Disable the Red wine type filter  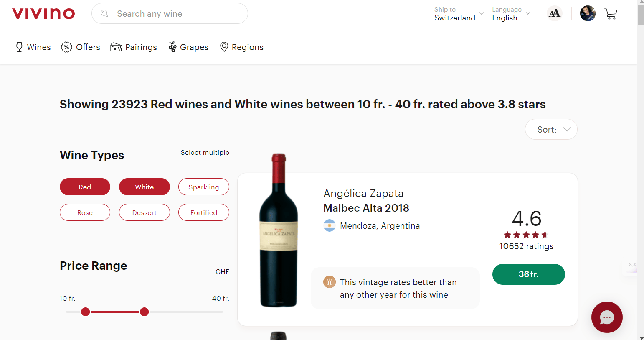tap(85, 187)
